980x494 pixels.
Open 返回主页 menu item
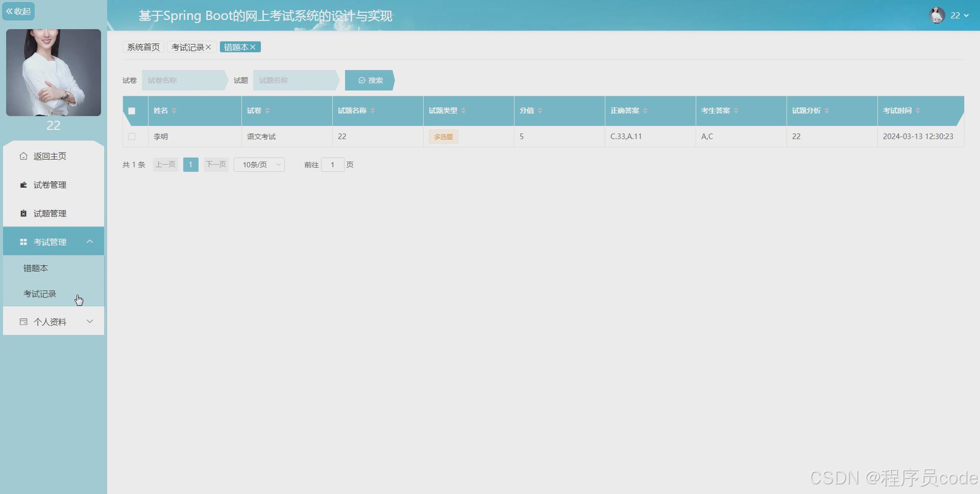[x=54, y=156]
